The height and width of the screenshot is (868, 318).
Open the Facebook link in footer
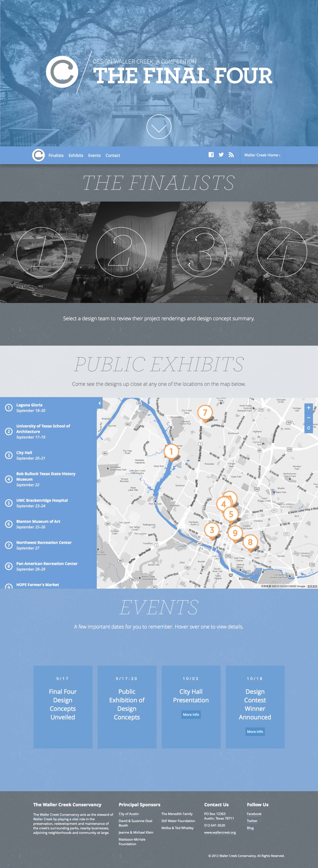(x=254, y=814)
